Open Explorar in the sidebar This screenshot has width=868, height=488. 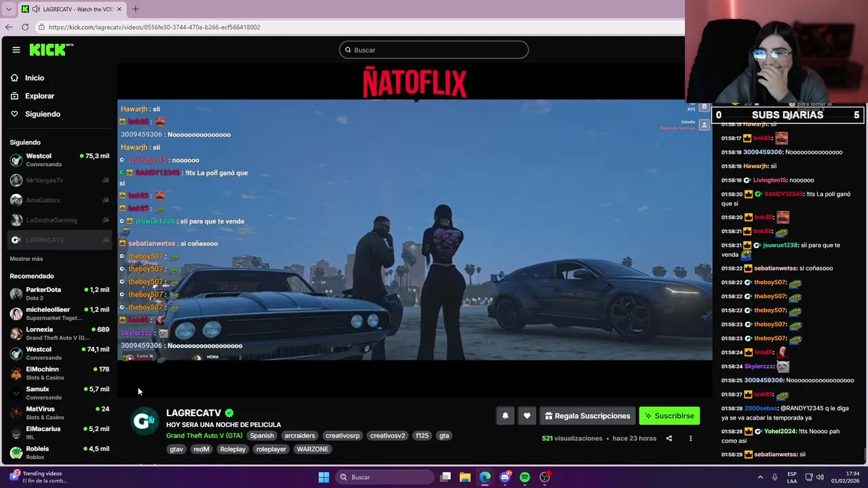pyautogui.click(x=39, y=96)
